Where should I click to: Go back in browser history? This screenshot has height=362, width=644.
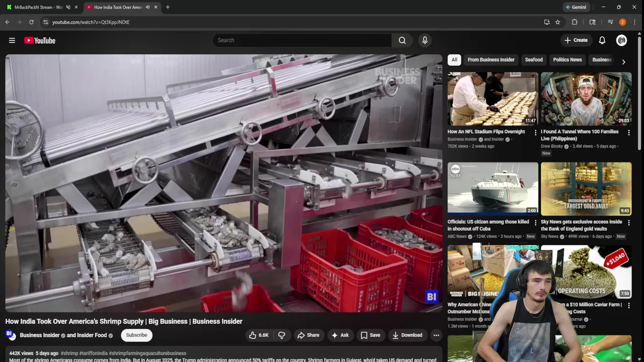[7, 22]
